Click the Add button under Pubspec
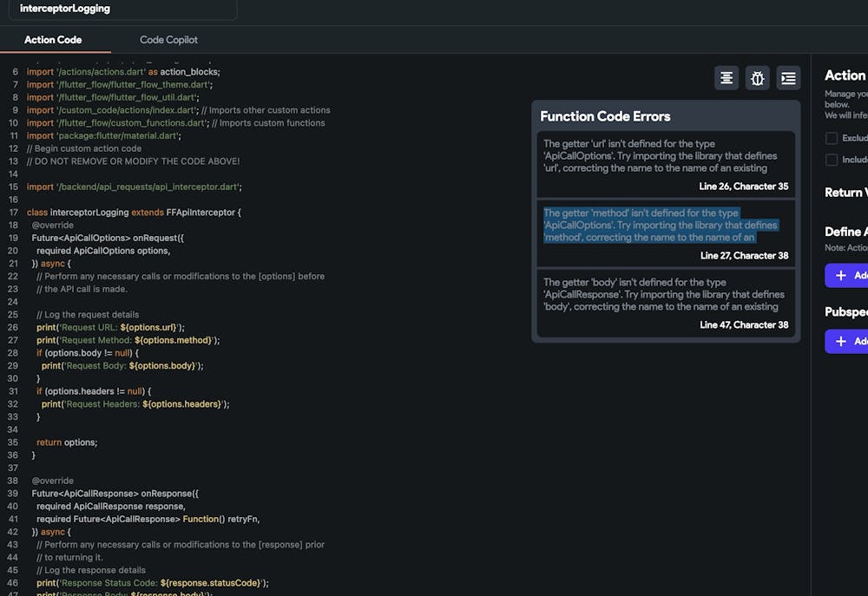 click(854, 341)
